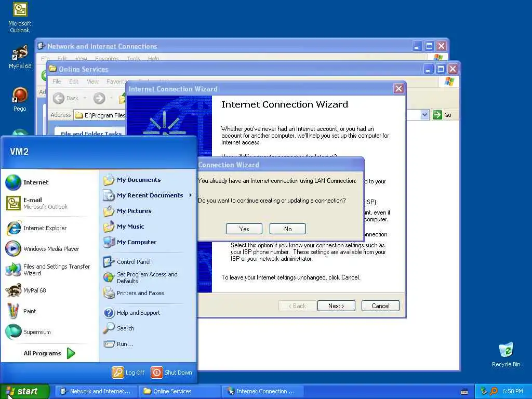
Task: Click Back button in Online Services toolbar
Action: (66, 98)
